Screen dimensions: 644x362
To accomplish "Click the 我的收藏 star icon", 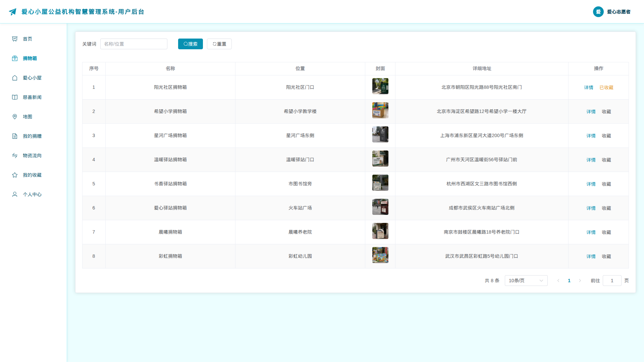I will (x=15, y=175).
